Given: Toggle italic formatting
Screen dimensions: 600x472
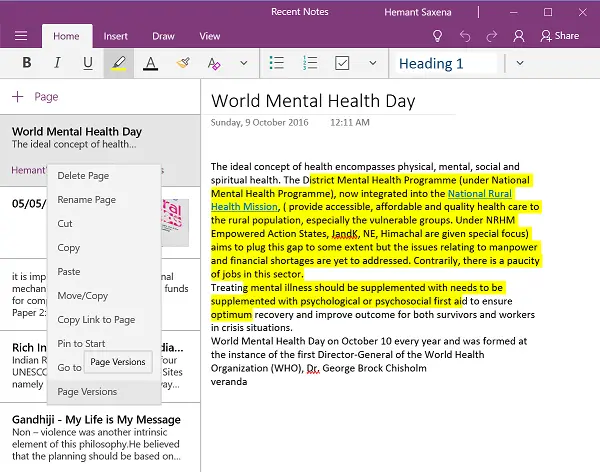Looking at the screenshot, I should 57,62.
